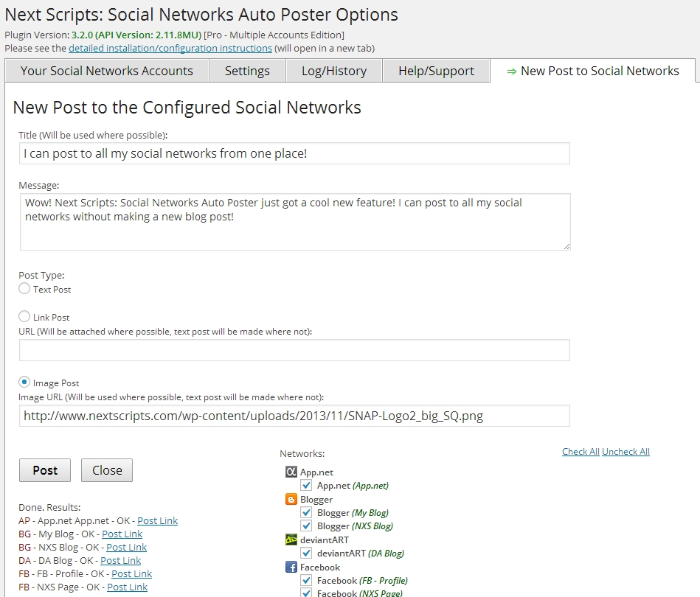Open App.net result Post Link

(158, 520)
